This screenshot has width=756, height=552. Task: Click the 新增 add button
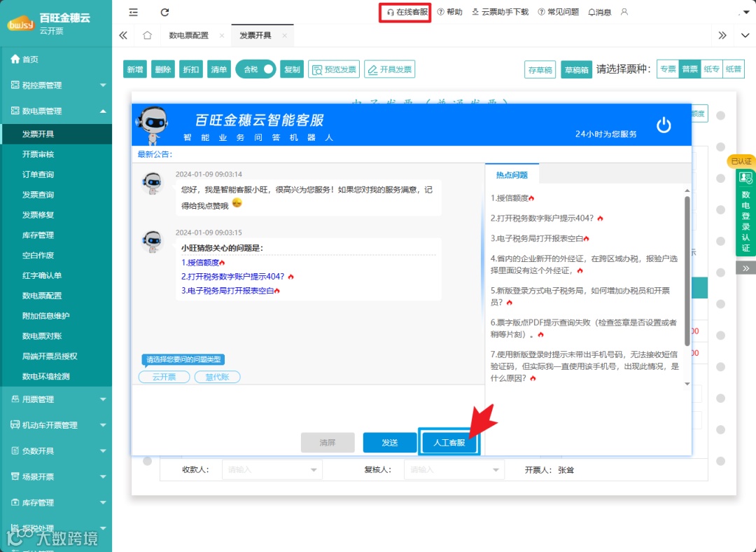pos(135,69)
